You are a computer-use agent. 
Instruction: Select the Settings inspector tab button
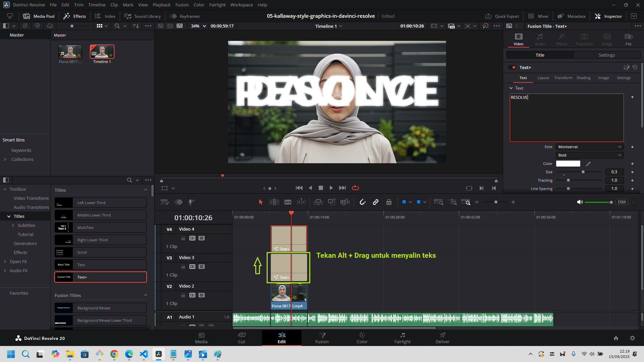pyautogui.click(x=606, y=55)
